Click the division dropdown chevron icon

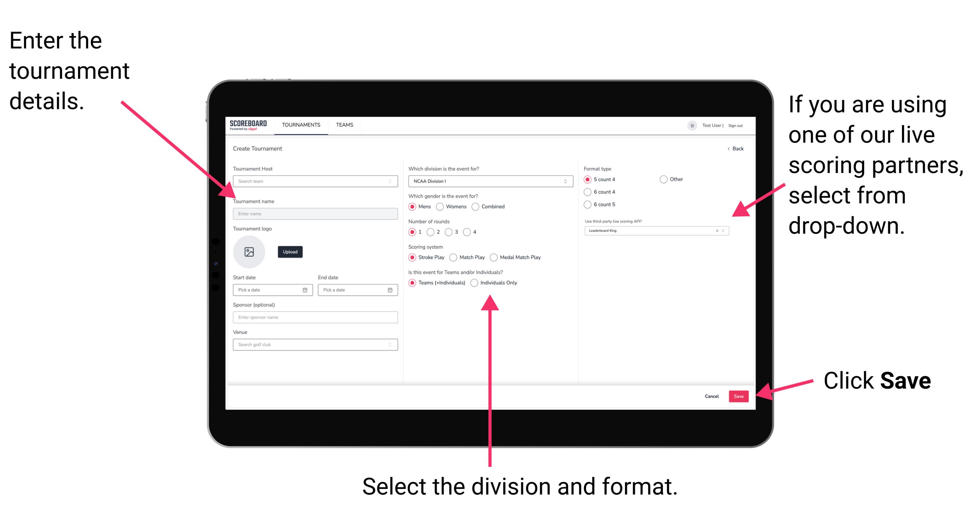(x=565, y=182)
